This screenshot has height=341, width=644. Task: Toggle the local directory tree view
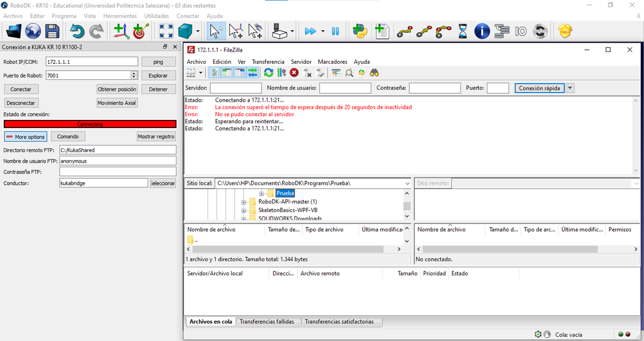(227, 73)
